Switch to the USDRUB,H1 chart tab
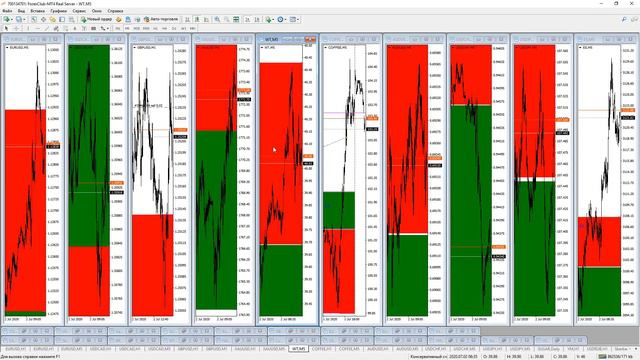The width and height of the screenshot is (640, 360). 597,349
